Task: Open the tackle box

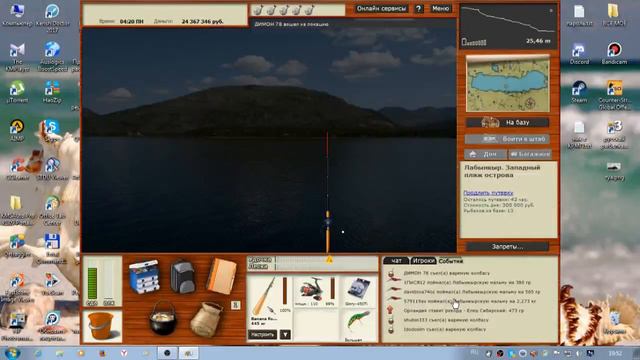Action: coord(144,277)
